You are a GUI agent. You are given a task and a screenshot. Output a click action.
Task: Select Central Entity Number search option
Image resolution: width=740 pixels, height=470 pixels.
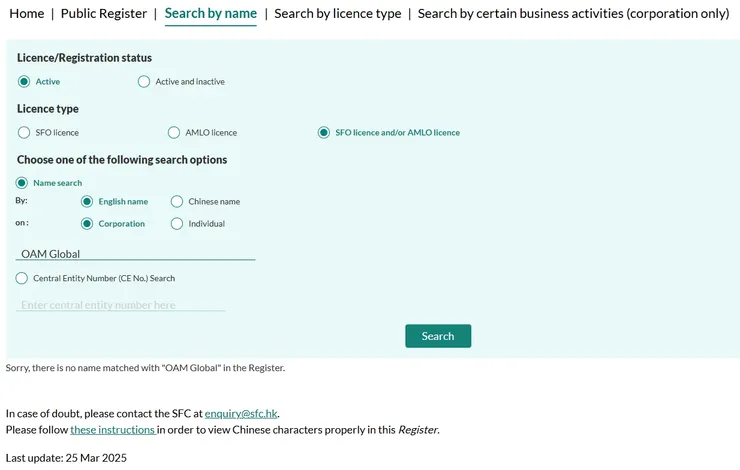pos(22,278)
